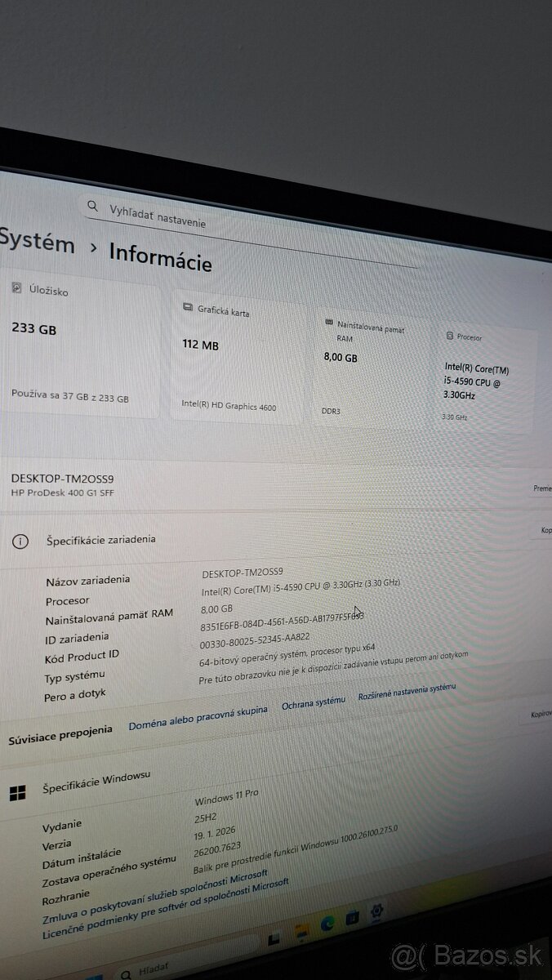
Task: Click the Intel(R) HD Graphics 4600 text
Action: point(228,406)
